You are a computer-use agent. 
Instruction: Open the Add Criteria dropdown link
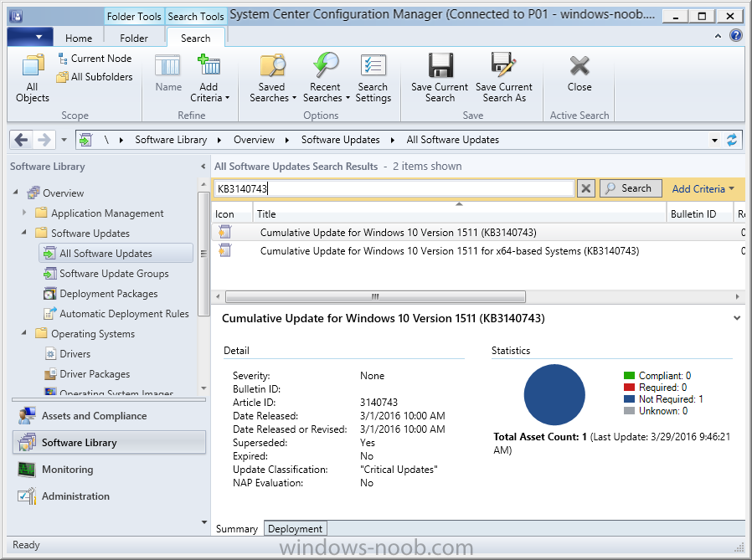pyautogui.click(x=703, y=189)
